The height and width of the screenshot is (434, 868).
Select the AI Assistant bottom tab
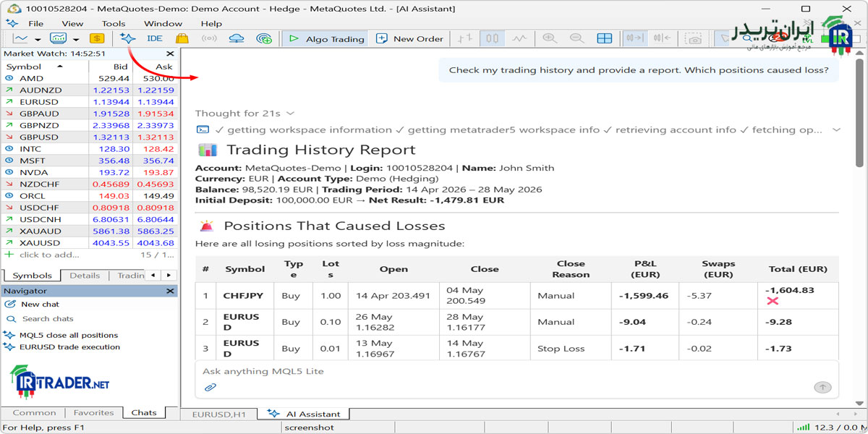305,414
